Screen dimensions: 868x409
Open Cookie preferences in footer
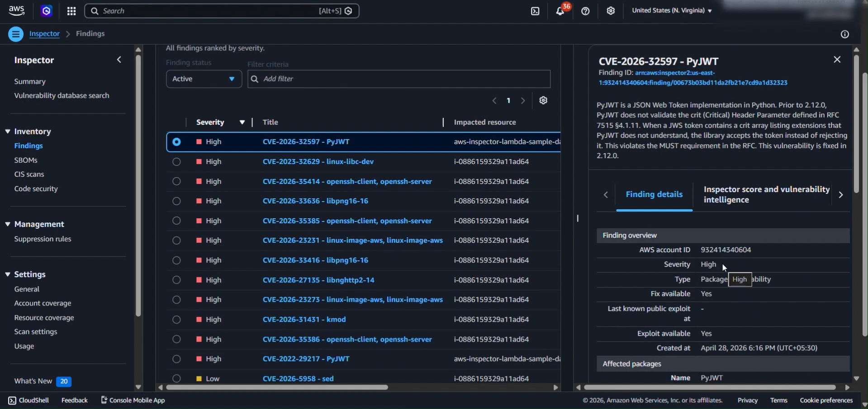pyautogui.click(x=826, y=400)
